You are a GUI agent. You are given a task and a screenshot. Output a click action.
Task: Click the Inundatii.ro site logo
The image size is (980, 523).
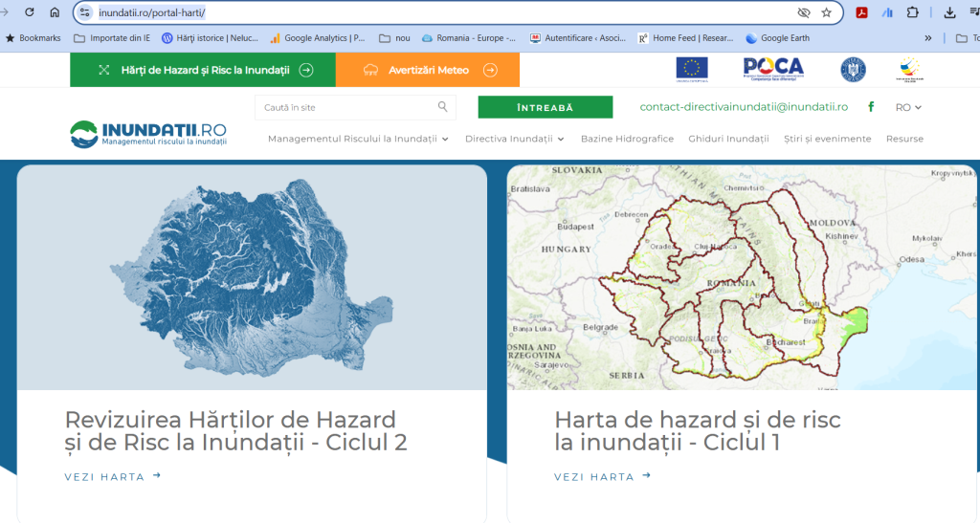tap(148, 134)
